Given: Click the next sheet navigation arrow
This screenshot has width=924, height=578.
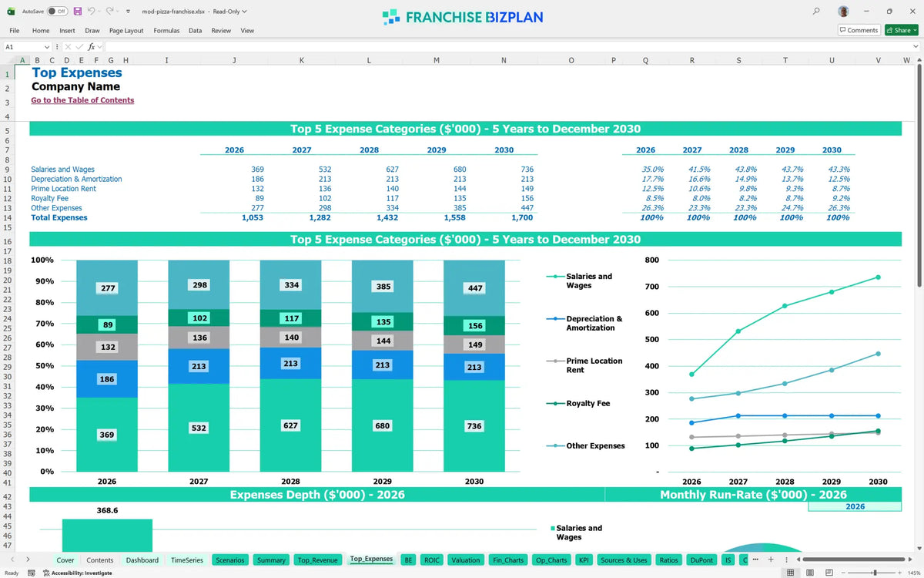Looking at the screenshot, I should [x=28, y=560].
